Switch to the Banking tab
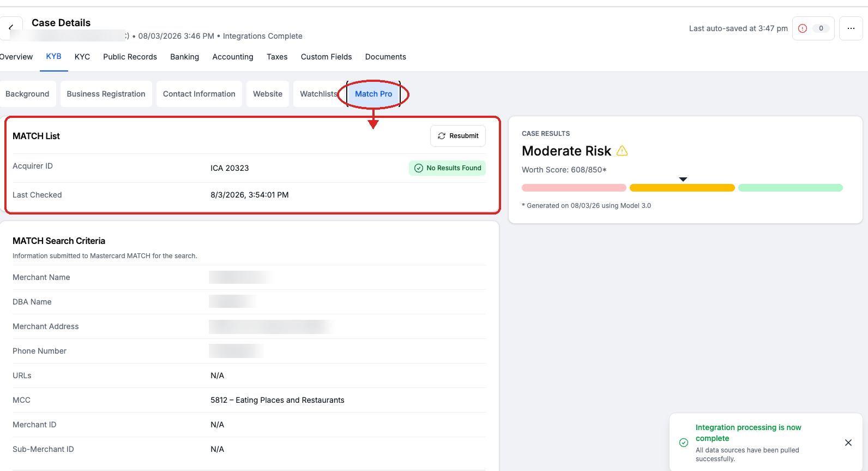Viewport: 868px width, 471px height. (x=184, y=57)
